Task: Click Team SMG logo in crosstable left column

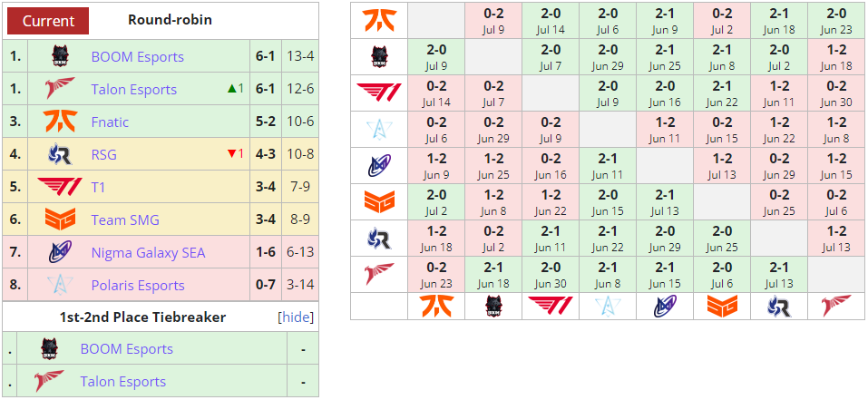Action: click(378, 202)
